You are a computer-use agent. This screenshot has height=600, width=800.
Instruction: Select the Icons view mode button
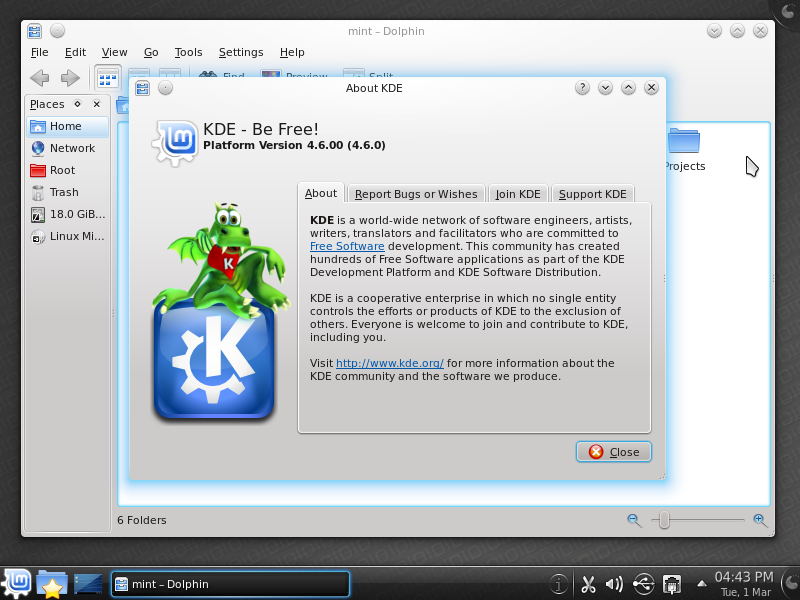(x=107, y=78)
